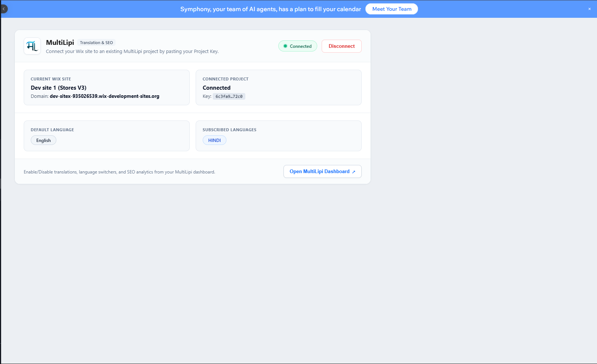Disconnect the MultiLipi project
Viewport: 597px width, 364px height.
[342, 46]
